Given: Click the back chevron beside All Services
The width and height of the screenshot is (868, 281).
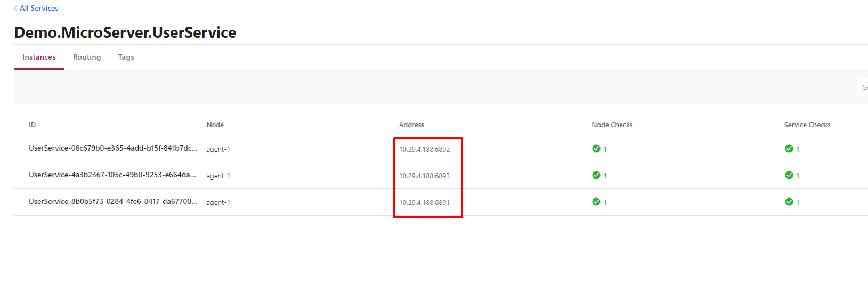Looking at the screenshot, I should [15, 8].
